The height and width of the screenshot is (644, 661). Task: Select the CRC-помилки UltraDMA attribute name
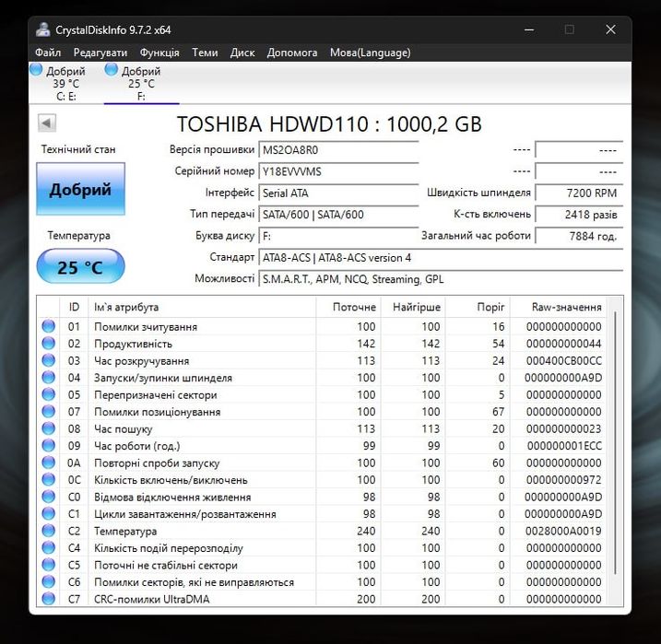point(152,599)
